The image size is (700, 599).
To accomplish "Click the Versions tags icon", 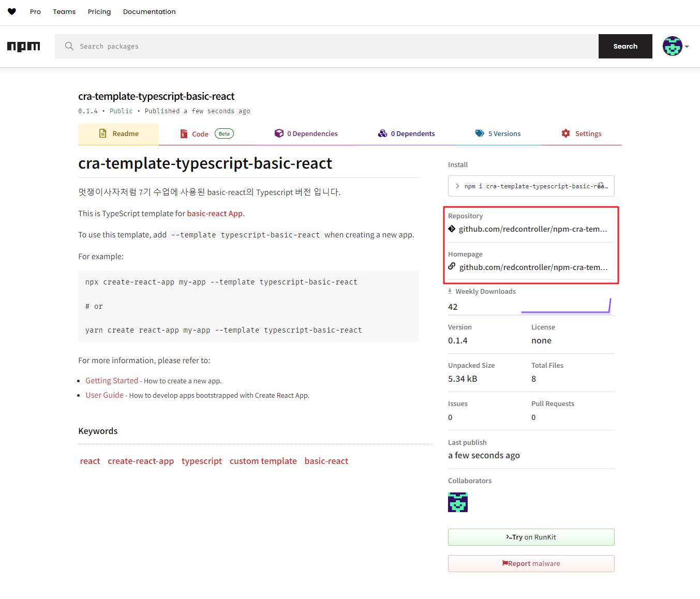I will pos(480,133).
